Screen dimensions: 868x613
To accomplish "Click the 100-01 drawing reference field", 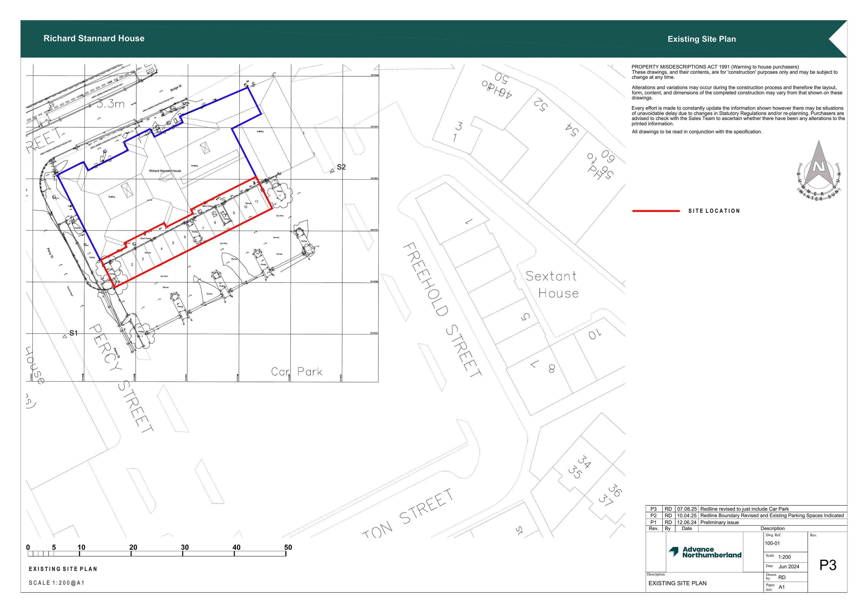I will (x=772, y=543).
